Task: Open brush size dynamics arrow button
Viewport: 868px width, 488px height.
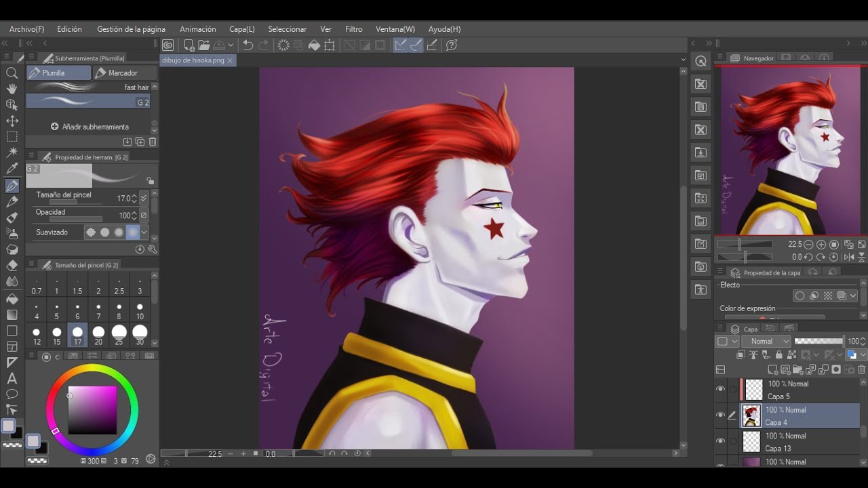Action: (143, 199)
